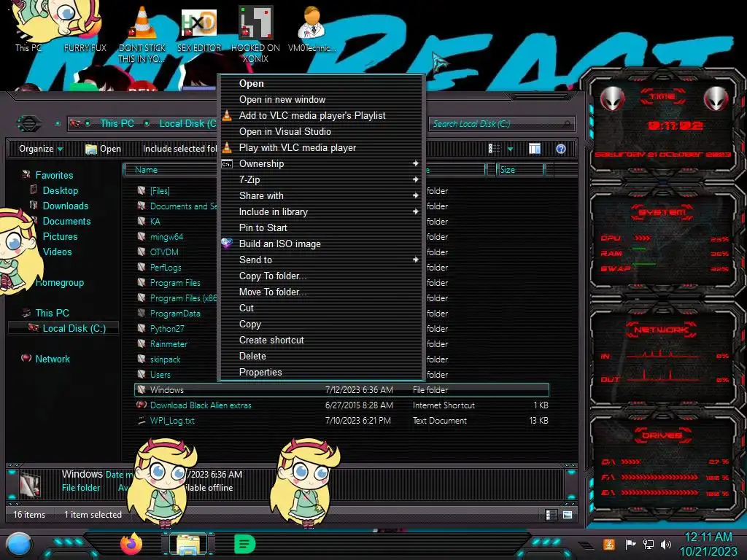Click the left alien head on Time widget
Screen dimensions: 747x560
612,98
